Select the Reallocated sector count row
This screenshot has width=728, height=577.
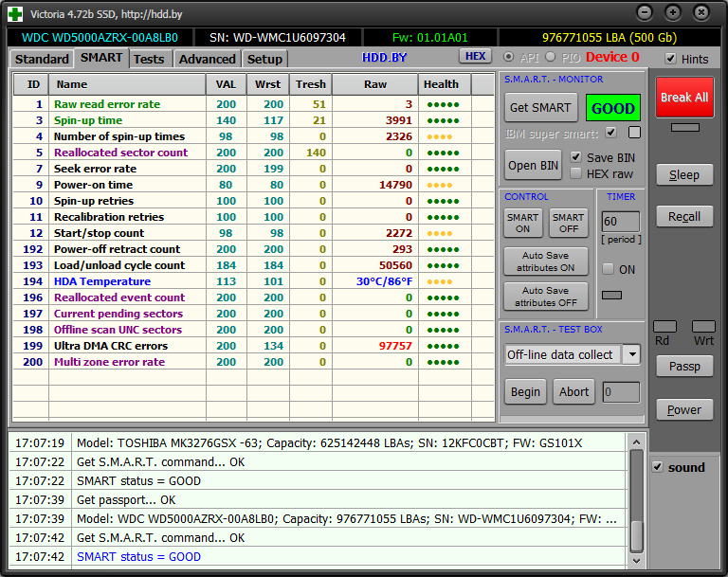(x=253, y=153)
